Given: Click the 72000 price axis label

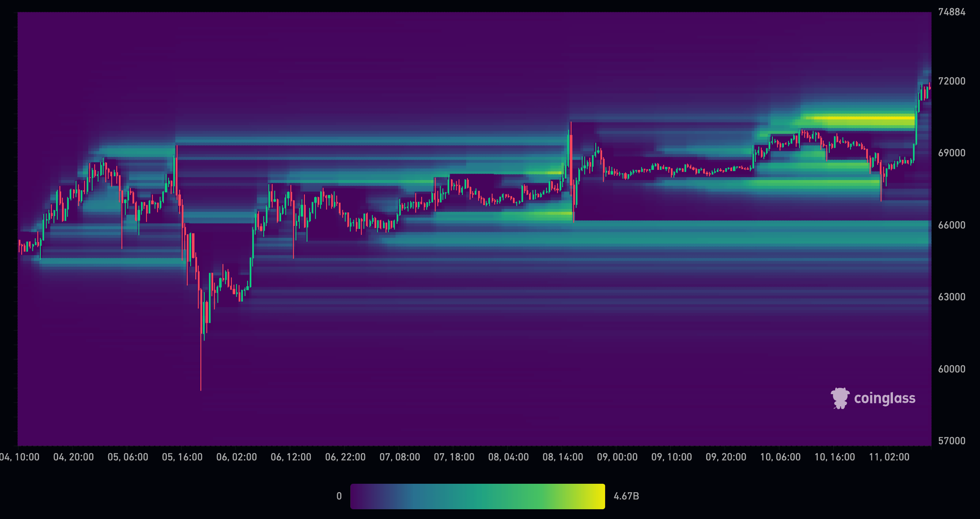Looking at the screenshot, I should point(952,81).
